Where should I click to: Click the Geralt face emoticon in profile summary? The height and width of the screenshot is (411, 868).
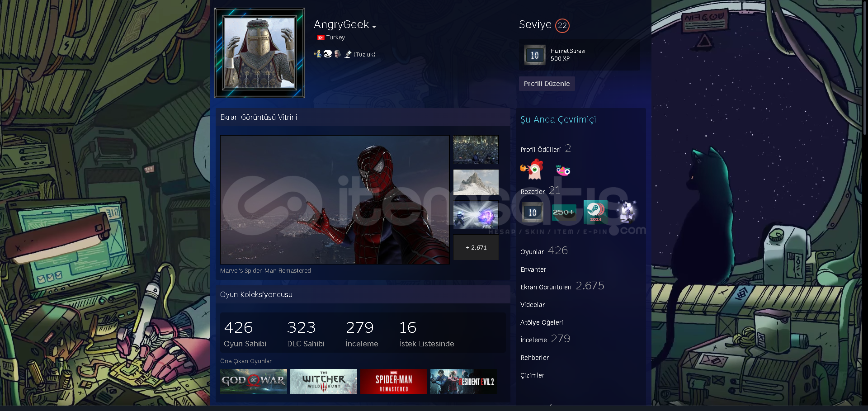(338, 54)
